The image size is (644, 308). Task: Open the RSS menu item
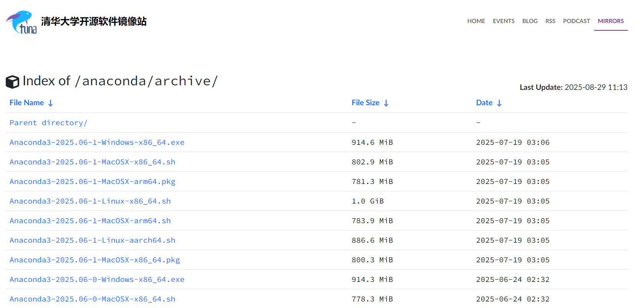click(x=550, y=21)
